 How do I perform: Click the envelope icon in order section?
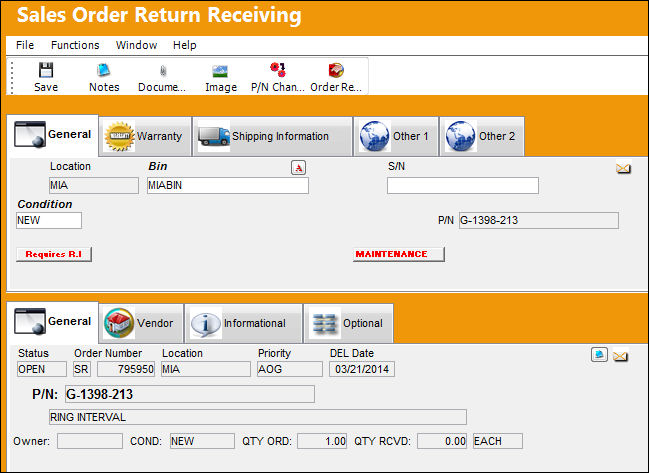coord(620,356)
